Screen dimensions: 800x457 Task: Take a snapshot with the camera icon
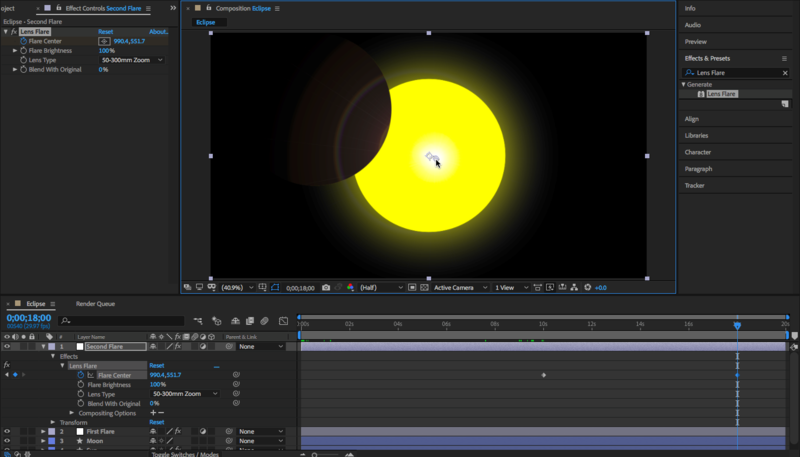point(326,287)
